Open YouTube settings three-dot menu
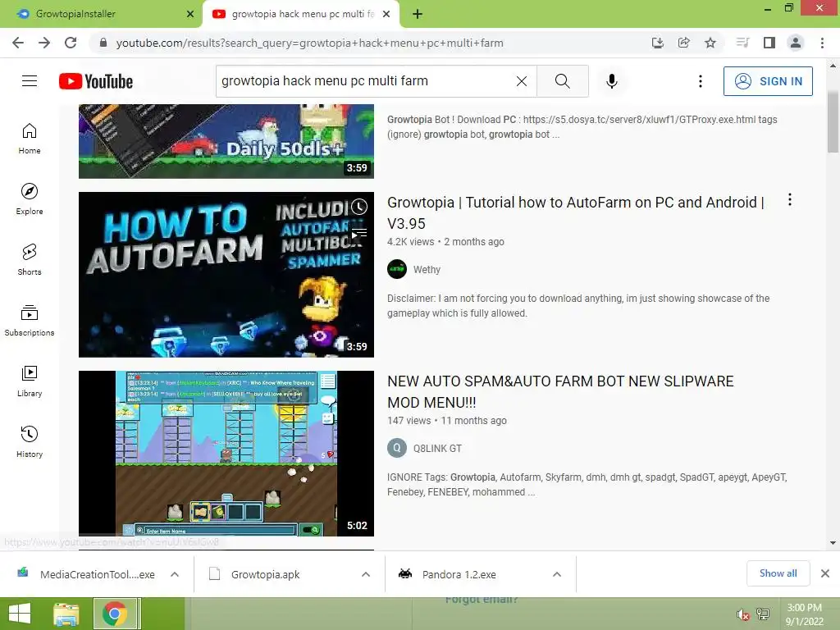 tap(701, 81)
